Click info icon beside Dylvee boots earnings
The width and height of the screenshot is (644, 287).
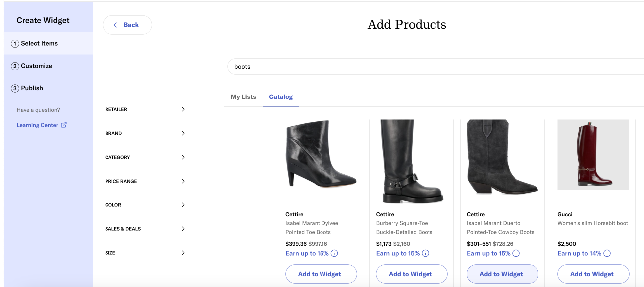(x=334, y=253)
